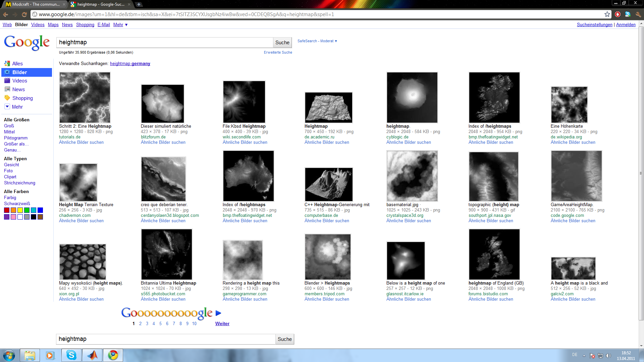644x362 pixels.
Task: Go to the next page via Weiter
Action: [x=222, y=323]
